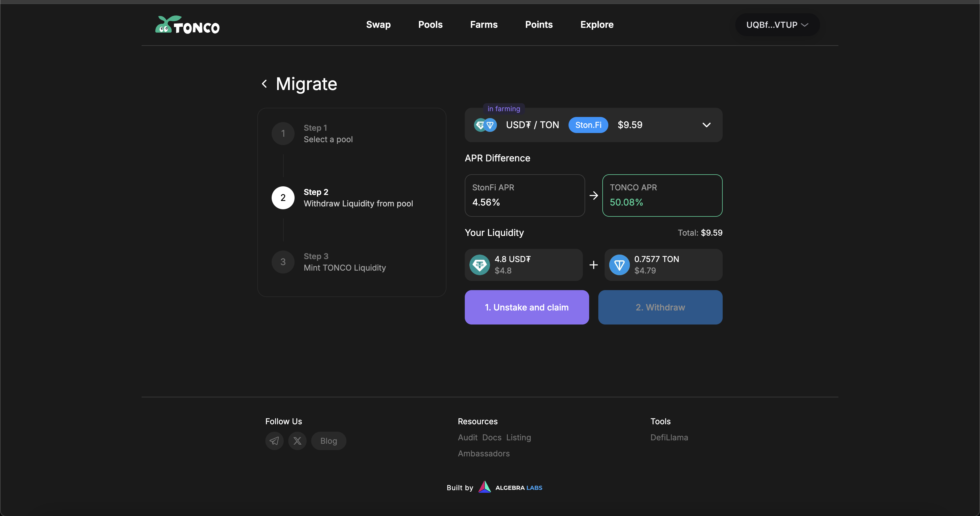This screenshot has height=516, width=980.
Task: Click the USD₮/TON pair icon in selector
Action: [485, 125]
